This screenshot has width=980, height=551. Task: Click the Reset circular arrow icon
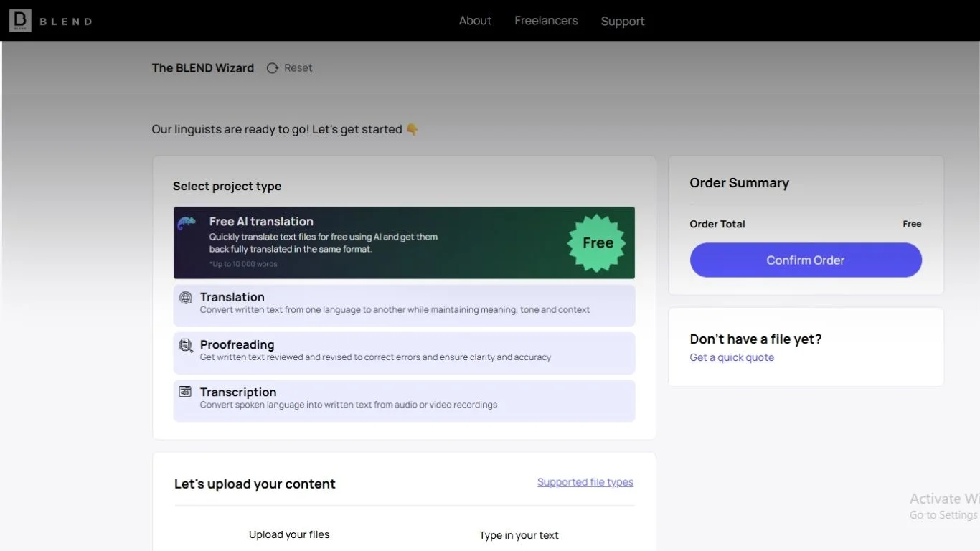pyautogui.click(x=273, y=68)
